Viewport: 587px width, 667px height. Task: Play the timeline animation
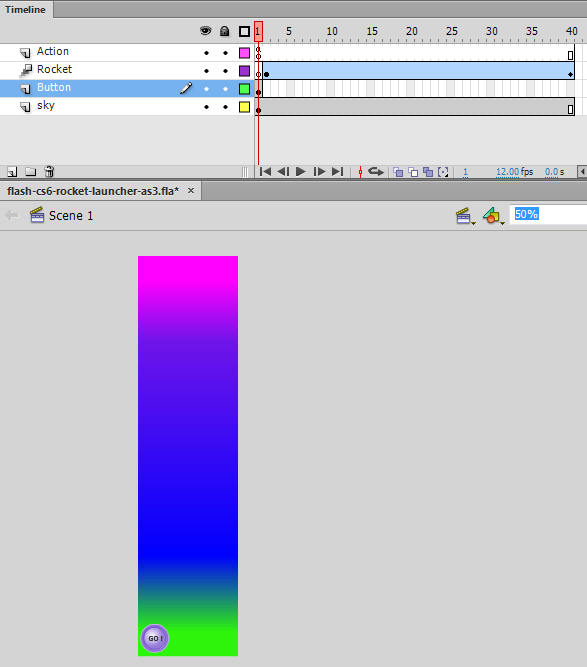coord(301,171)
